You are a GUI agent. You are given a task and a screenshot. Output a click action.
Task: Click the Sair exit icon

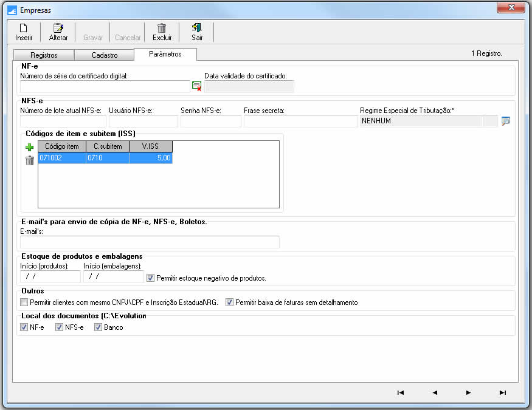coord(197,28)
